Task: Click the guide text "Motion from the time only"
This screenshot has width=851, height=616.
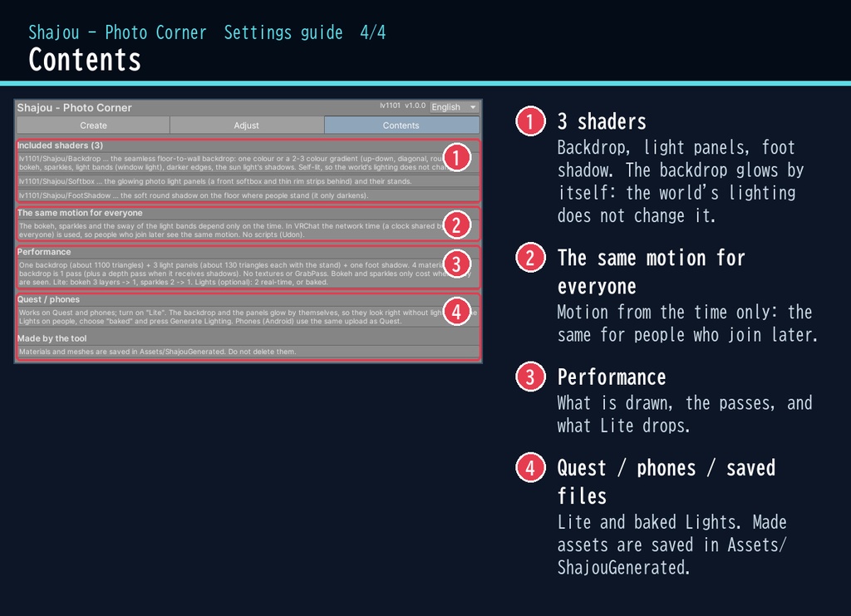Action: (687, 323)
